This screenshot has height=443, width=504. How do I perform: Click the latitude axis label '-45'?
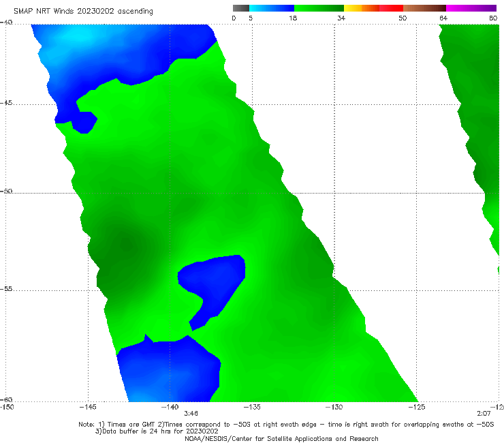tap(6, 103)
